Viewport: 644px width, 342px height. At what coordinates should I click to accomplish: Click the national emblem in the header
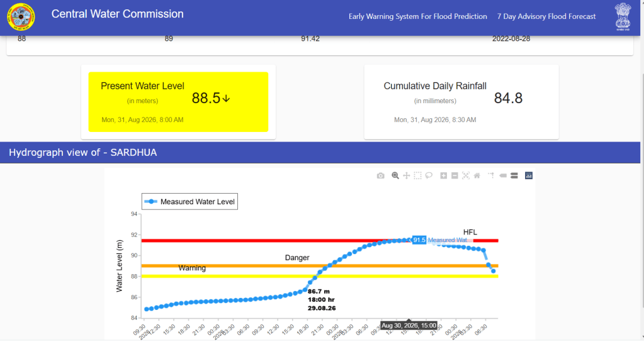(623, 17)
